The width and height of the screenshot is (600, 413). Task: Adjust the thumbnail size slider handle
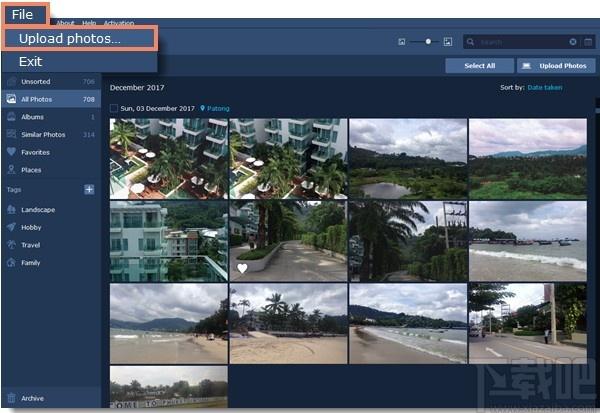tap(428, 41)
